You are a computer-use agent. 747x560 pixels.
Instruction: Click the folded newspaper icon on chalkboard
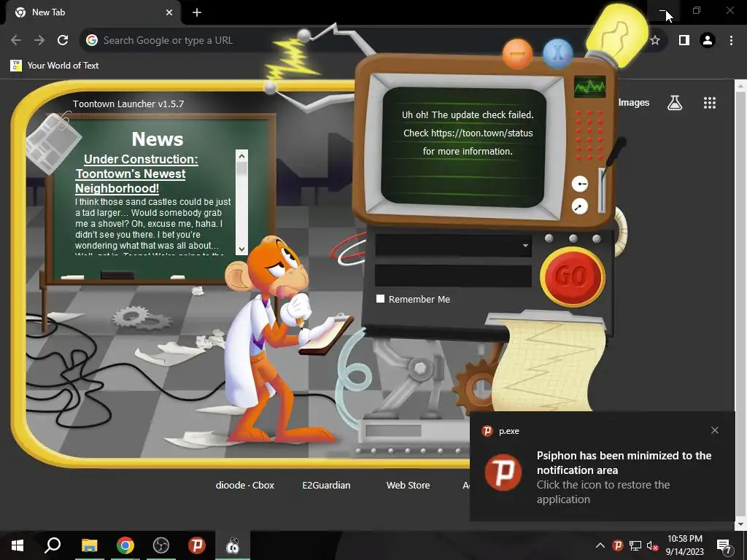pos(53,142)
